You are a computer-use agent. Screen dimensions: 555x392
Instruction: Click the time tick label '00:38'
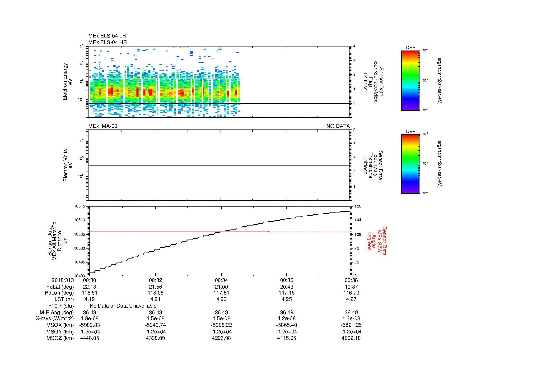point(351,280)
